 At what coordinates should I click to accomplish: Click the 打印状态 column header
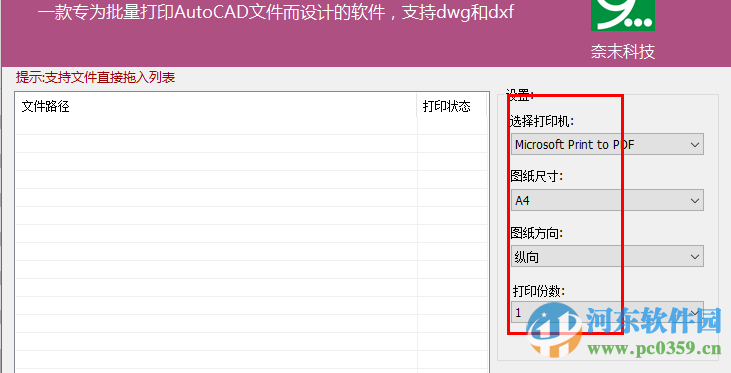451,106
